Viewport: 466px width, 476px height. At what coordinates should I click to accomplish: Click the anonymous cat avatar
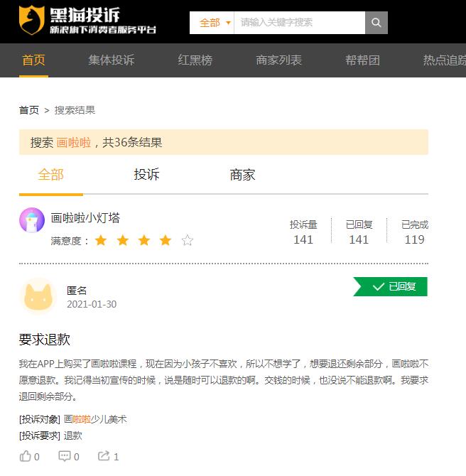[38, 296]
